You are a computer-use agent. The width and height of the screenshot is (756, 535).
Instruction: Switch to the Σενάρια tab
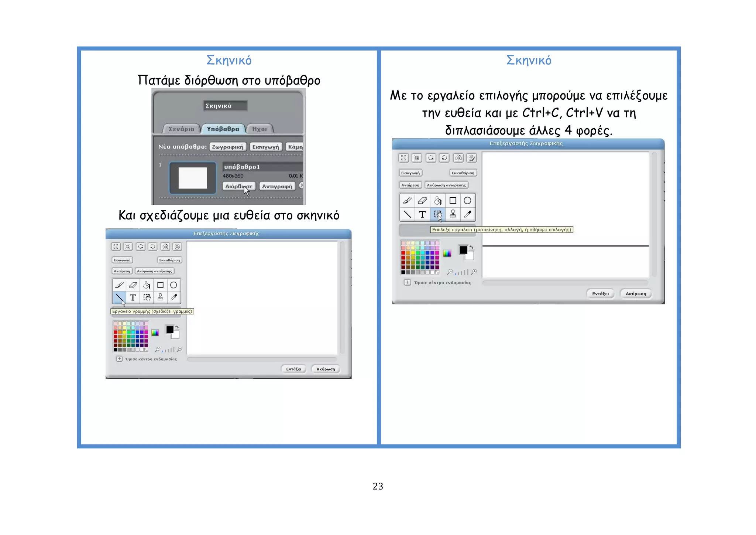(181, 129)
